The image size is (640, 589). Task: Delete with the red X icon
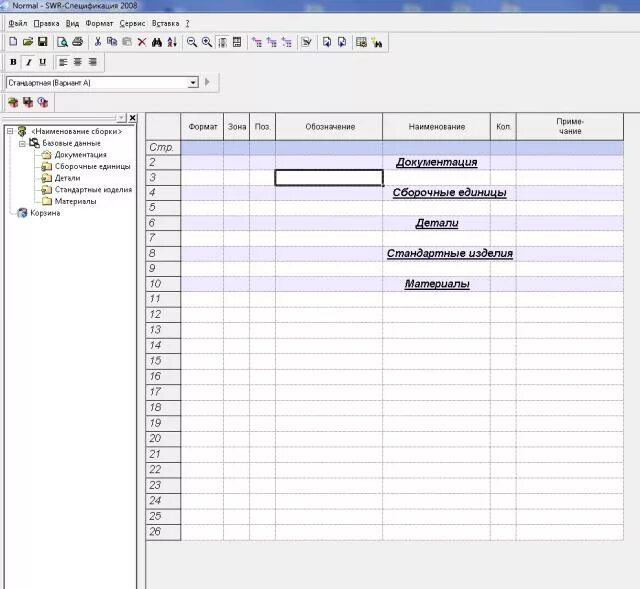tap(142, 42)
